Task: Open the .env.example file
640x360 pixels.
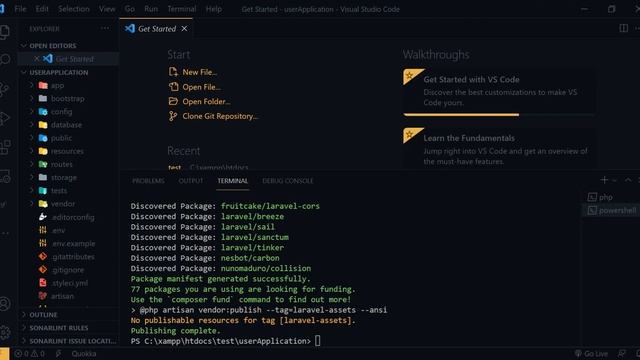Action: (73, 243)
